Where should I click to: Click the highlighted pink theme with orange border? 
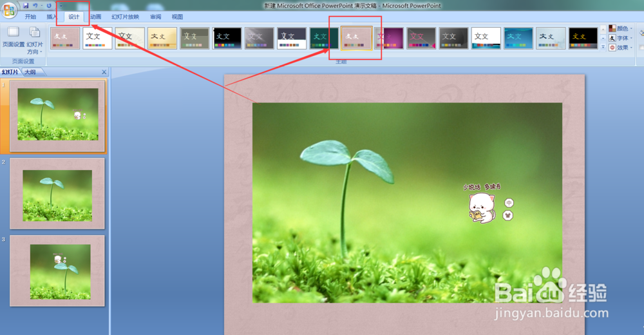coord(357,38)
